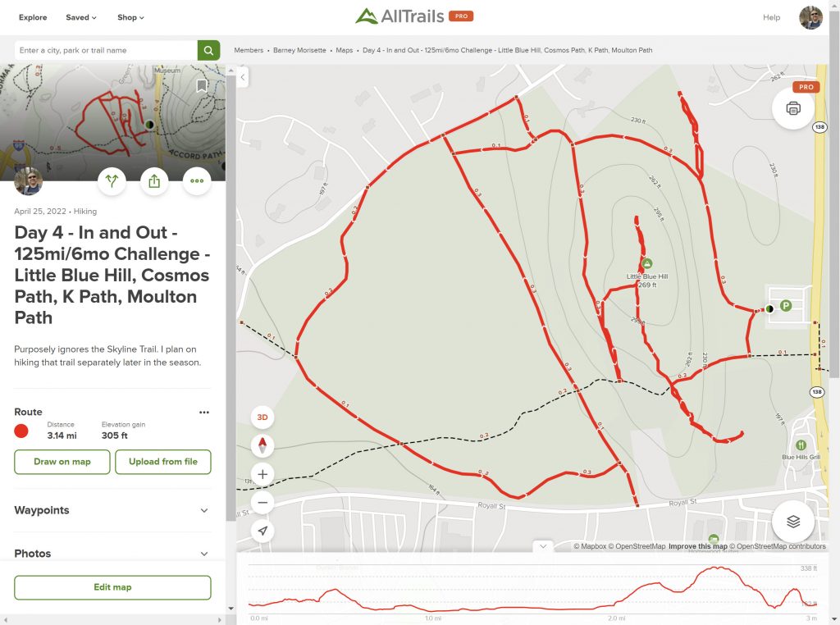
Task: Click the Explore menu item
Action: 33,17
